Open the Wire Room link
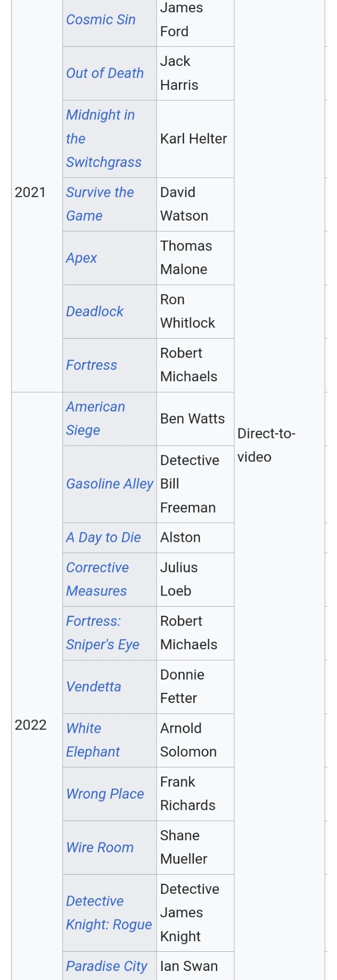The width and height of the screenshot is (337, 980). click(x=100, y=848)
